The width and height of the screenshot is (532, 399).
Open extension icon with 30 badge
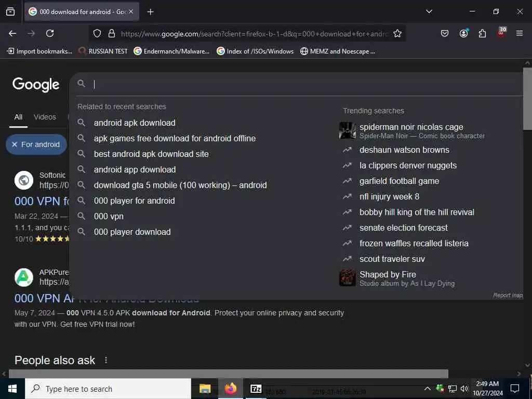click(501, 32)
